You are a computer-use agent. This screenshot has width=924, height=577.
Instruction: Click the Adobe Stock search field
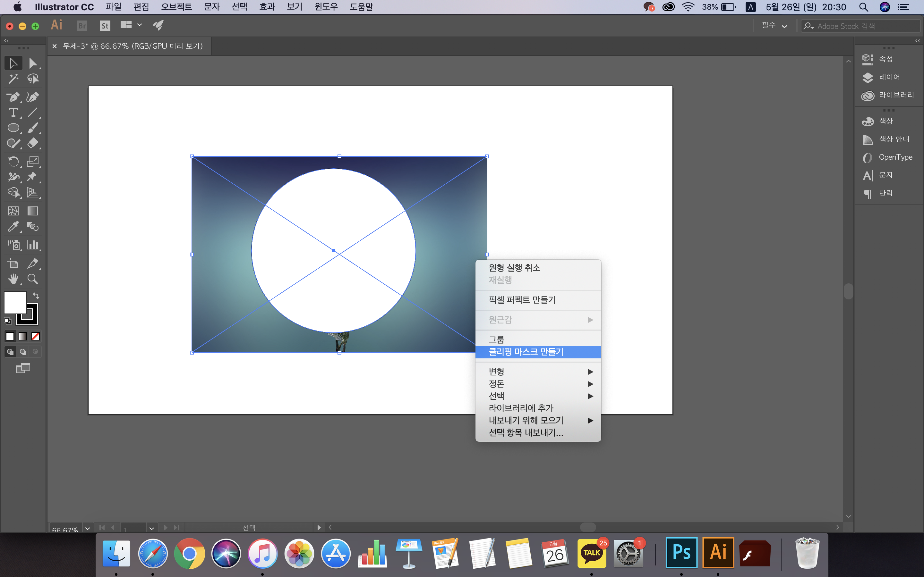point(863,26)
